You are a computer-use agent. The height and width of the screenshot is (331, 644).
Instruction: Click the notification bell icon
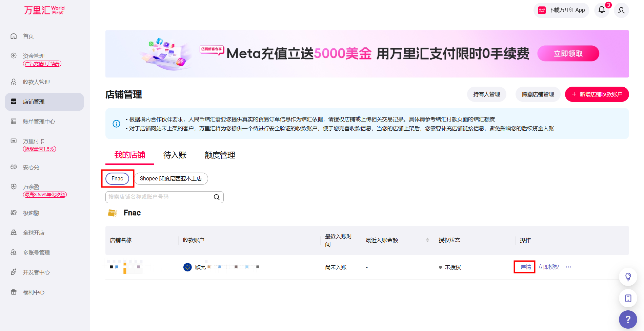602,10
